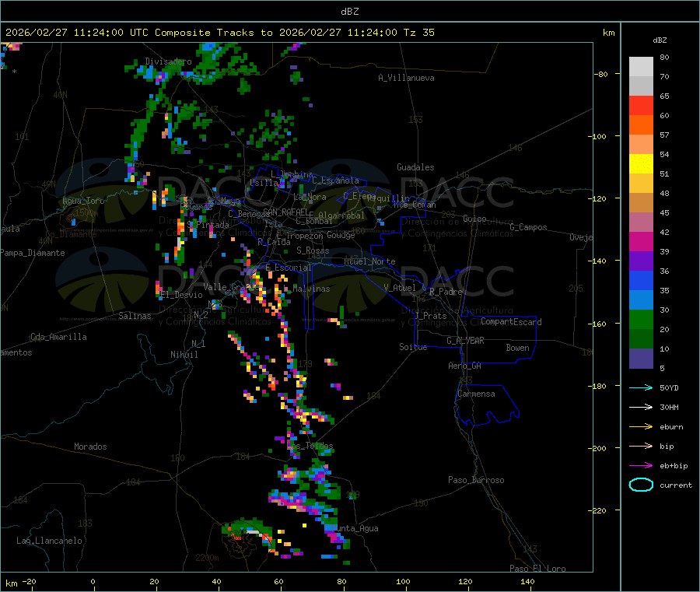Click the dark purple 10 dBZ legend swatch
The width and height of the screenshot is (700, 592).
[641, 358]
